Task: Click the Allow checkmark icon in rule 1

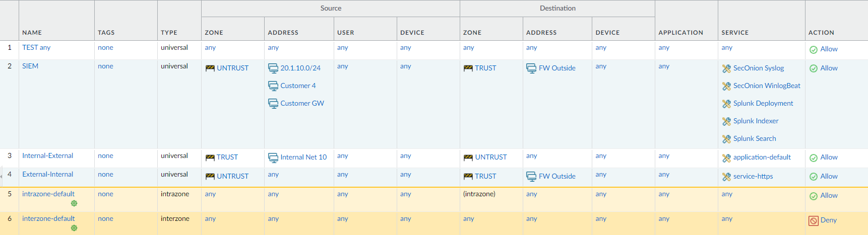Action: pyautogui.click(x=814, y=49)
